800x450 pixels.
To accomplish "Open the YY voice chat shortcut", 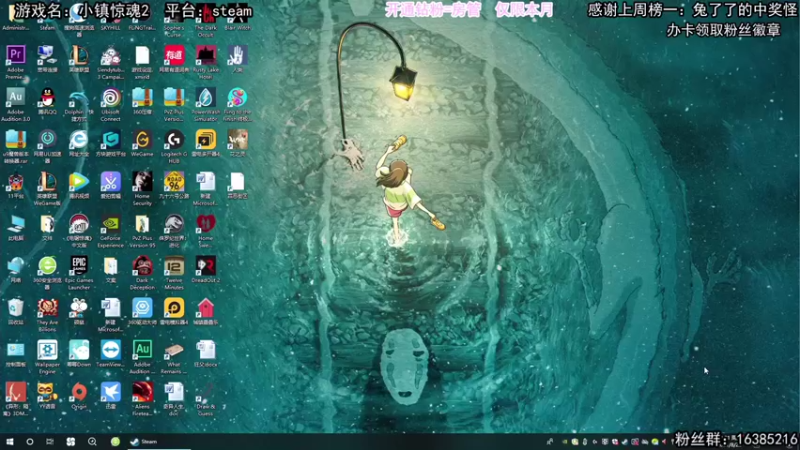I will tap(47, 392).
